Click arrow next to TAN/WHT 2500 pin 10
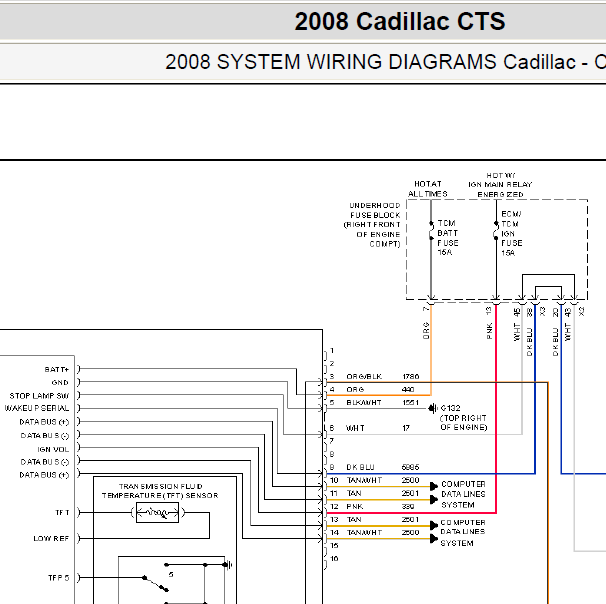The height and width of the screenshot is (604, 606). [x=434, y=486]
